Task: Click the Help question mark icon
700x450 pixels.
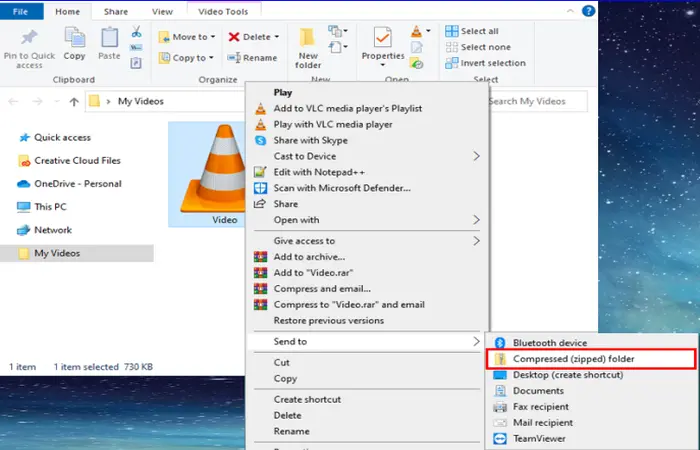Action: [588, 11]
